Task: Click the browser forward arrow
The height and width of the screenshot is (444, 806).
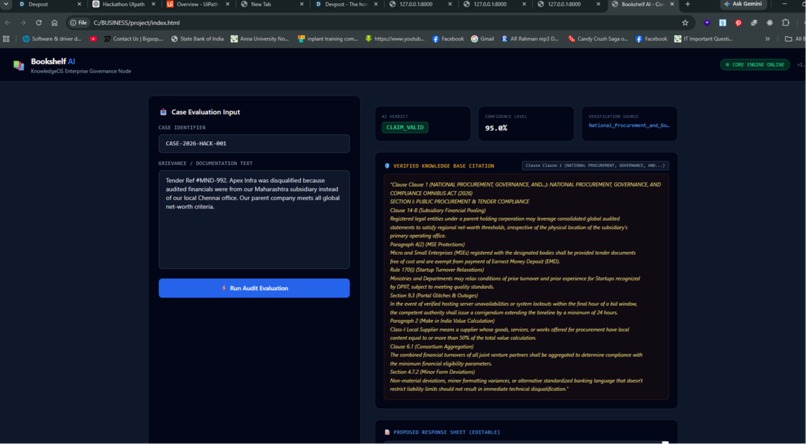Action: 23,23
